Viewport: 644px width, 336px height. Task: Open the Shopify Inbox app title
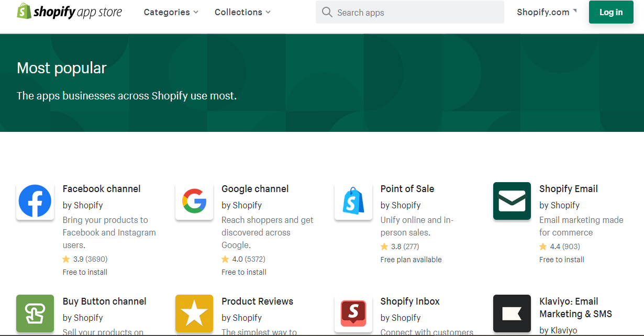click(x=410, y=301)
